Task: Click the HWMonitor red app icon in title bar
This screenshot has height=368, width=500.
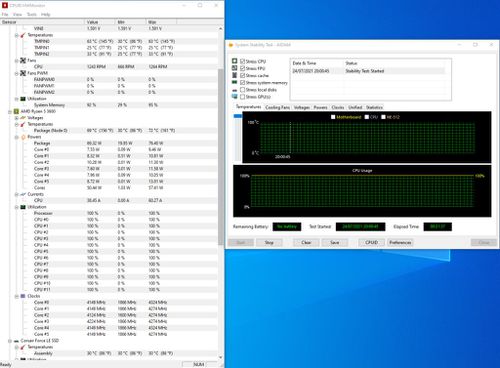Action: 5,5
